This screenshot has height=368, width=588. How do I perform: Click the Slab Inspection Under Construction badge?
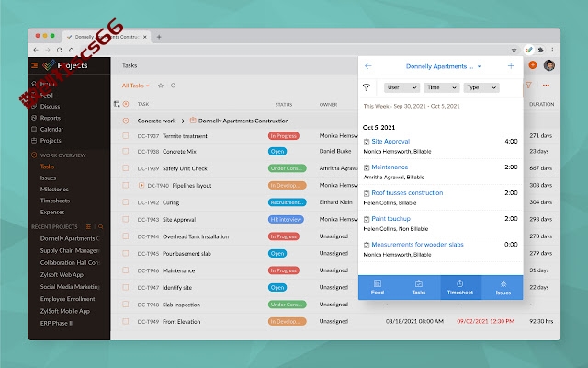(288, 305)
